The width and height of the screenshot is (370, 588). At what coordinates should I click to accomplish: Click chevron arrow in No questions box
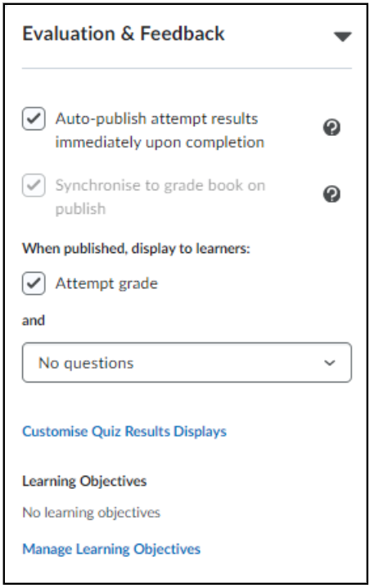pos(330,363)
